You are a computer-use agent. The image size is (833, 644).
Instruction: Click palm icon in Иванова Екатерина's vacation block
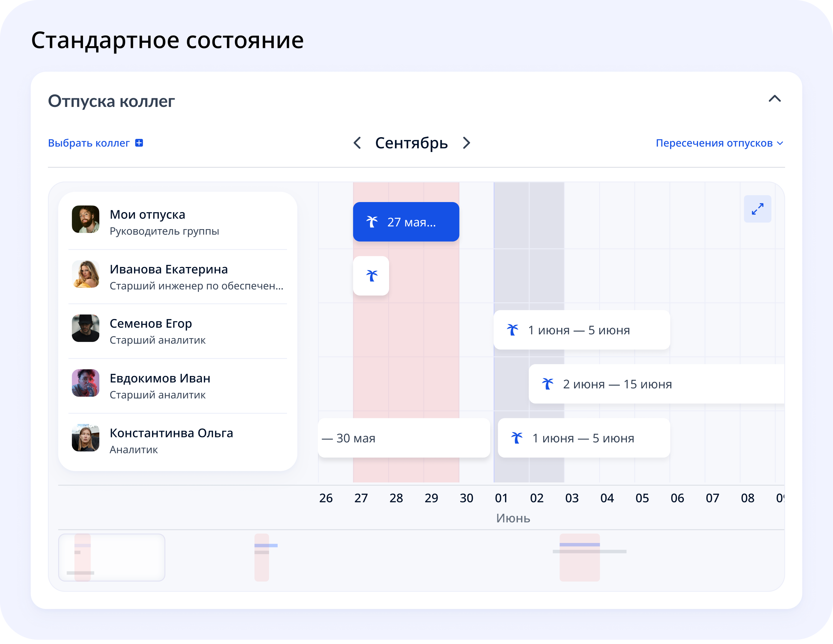point(371,275)
